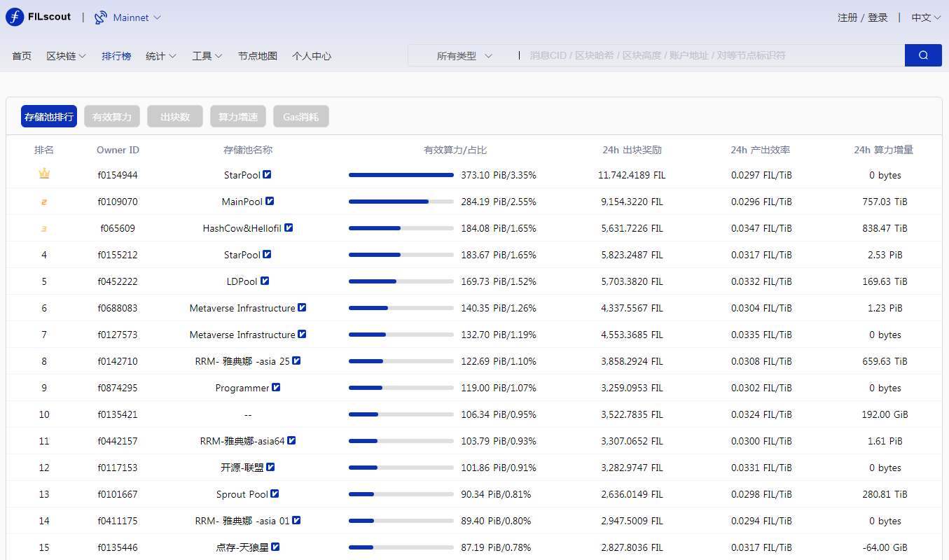
Task: Expand the 工具 menu
Action: (207, 56)
